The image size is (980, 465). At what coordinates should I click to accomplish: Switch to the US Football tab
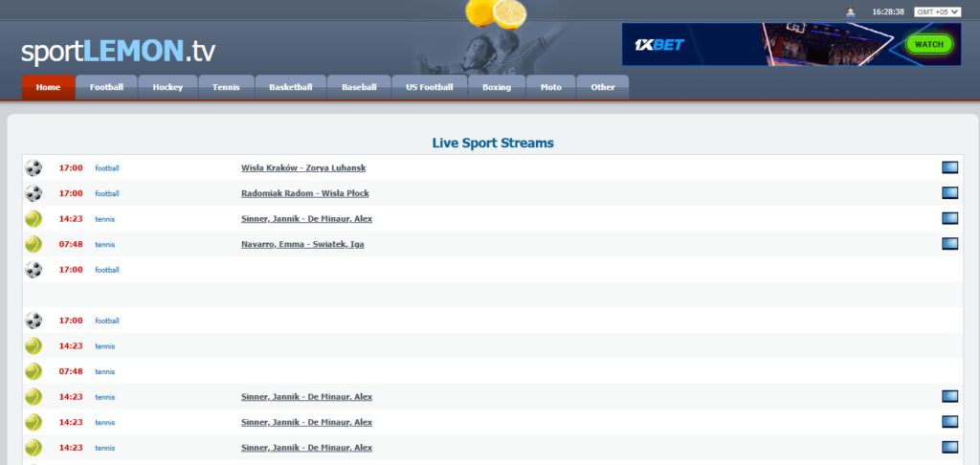tap(430, 87)
